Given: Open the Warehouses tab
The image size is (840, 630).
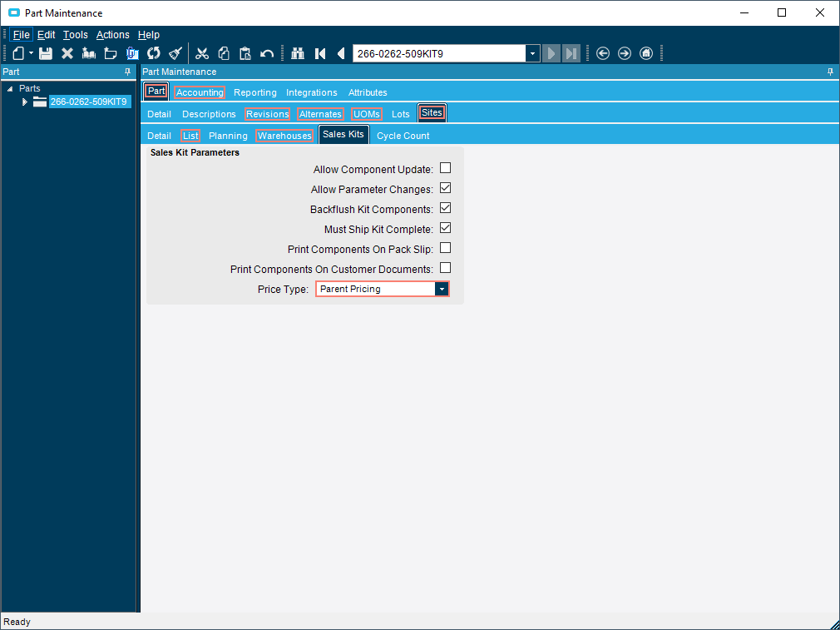Looking at the screenshot, I should point(284,136).
